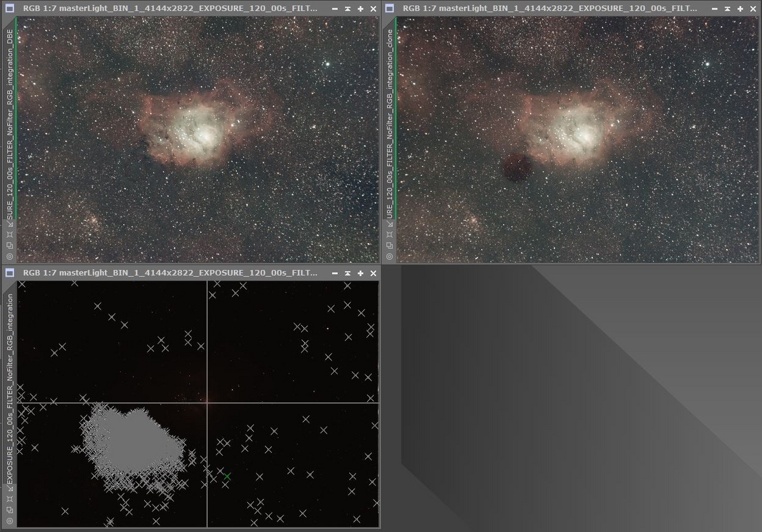Iconify the integration_clone image window
Image resolution: width=762 pixels, height=532 pixels.
click(x=715, y=9)
